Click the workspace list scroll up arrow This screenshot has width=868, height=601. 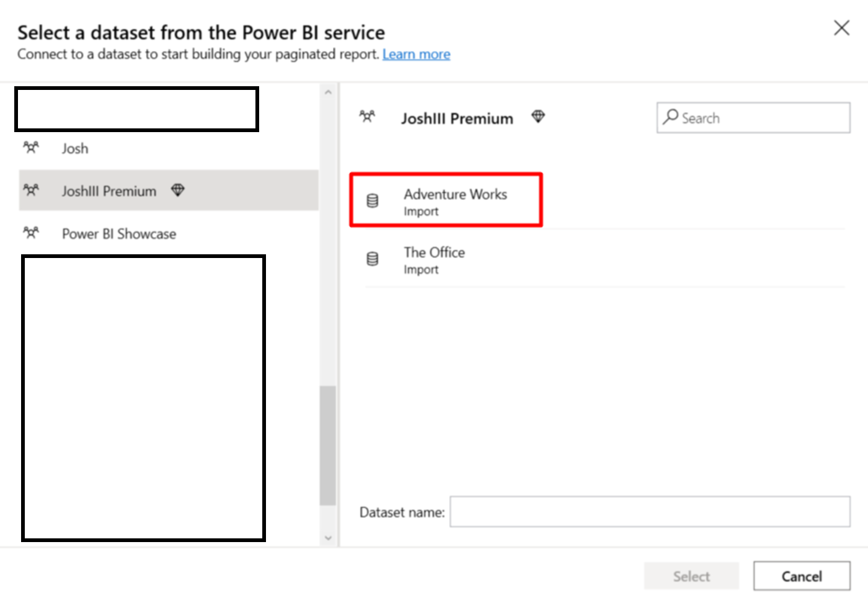pyautogui.click(x=328, y=92)
